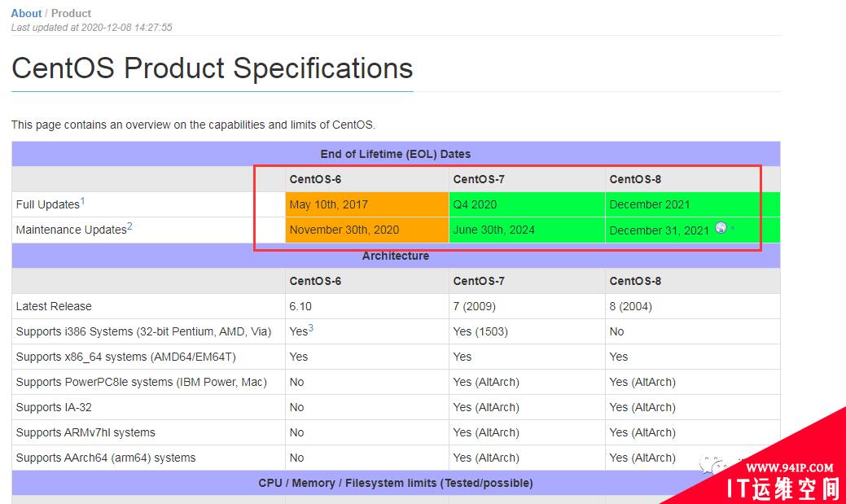Open the About breadcrumb link
846x504 pixels.
(x=26, y=14)
